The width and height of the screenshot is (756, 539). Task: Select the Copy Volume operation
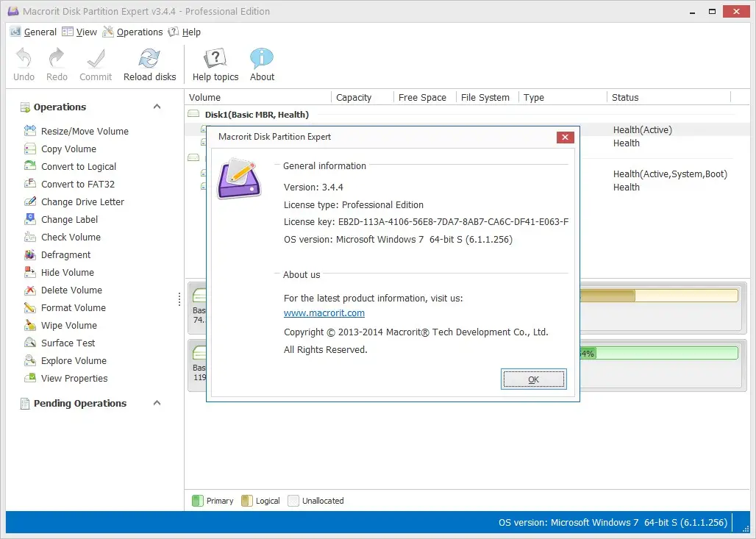coord(60,149)
